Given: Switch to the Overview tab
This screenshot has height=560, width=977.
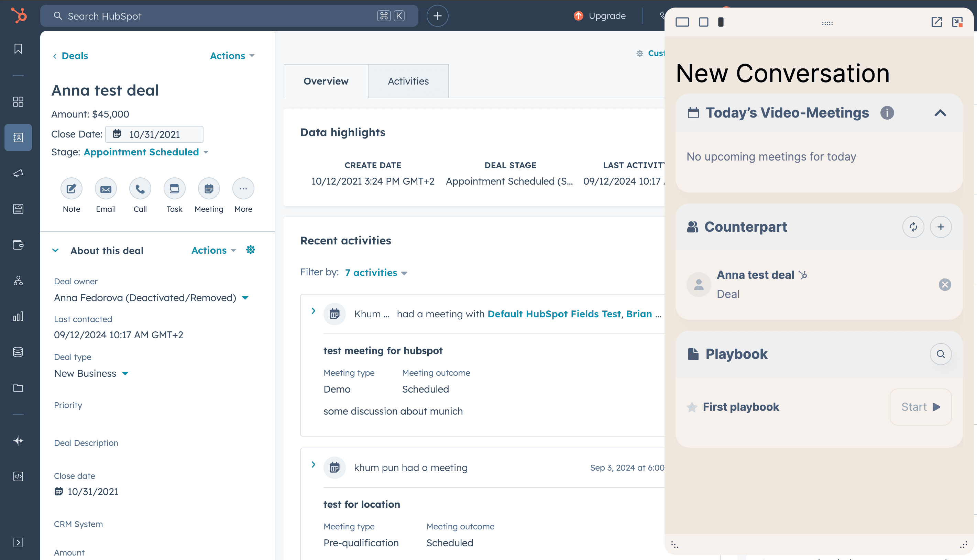Looking at the screenshot, I should (326, 81).
